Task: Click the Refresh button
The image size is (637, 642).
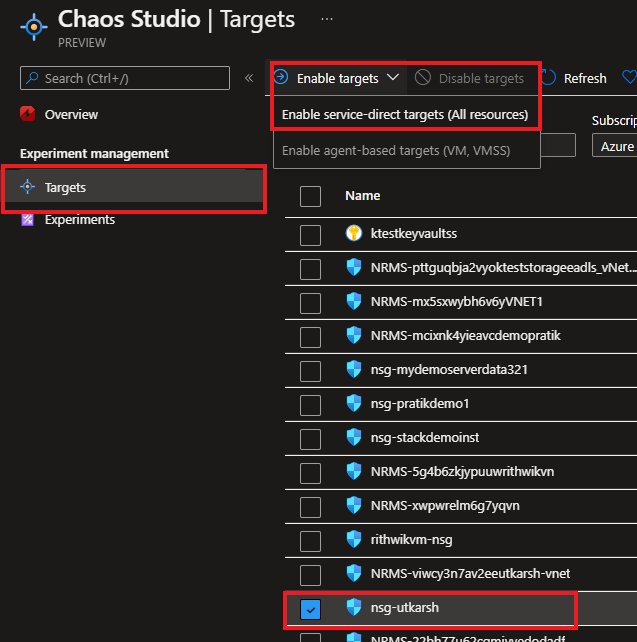Action: coord(574,78)
